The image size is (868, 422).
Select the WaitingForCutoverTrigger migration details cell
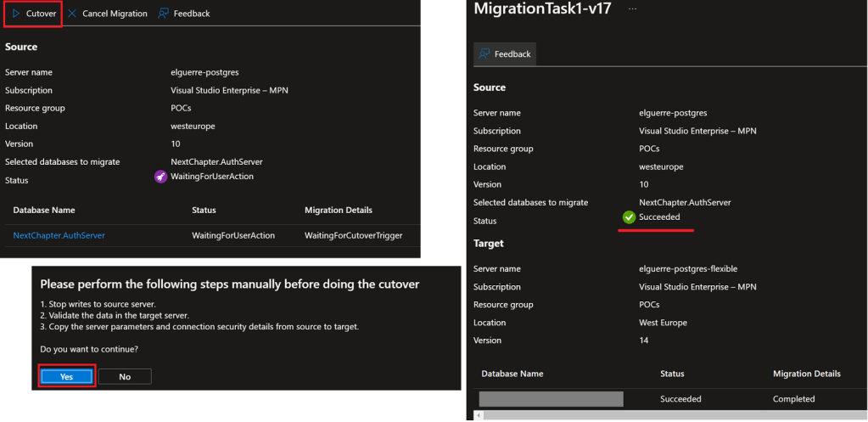(353, 235)
